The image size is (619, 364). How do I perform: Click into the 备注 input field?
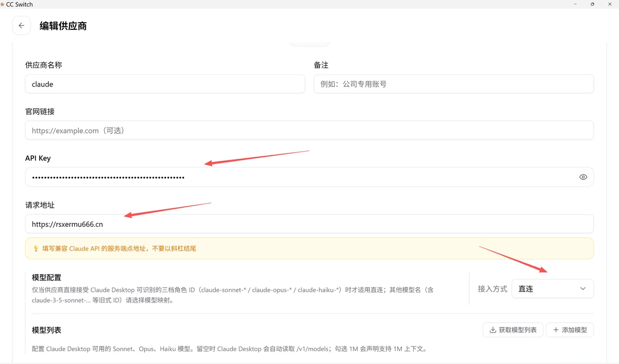pos(453,84)
